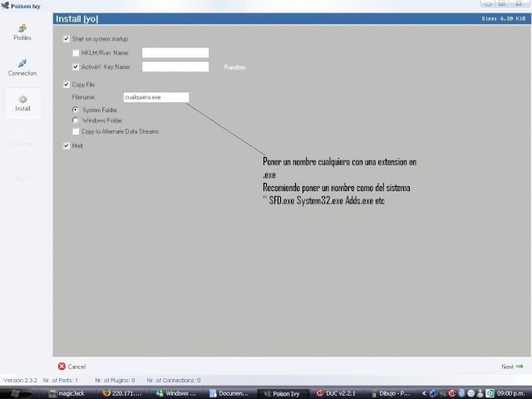The image size is (532, 399).
Task: Click the white round minus tray icon
Action: point(471,393)
